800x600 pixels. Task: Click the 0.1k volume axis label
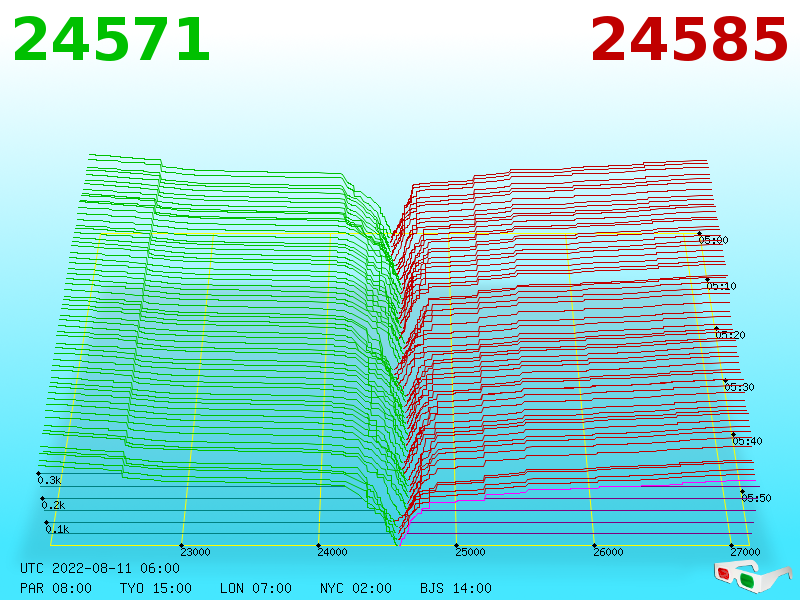coord(57,529)
